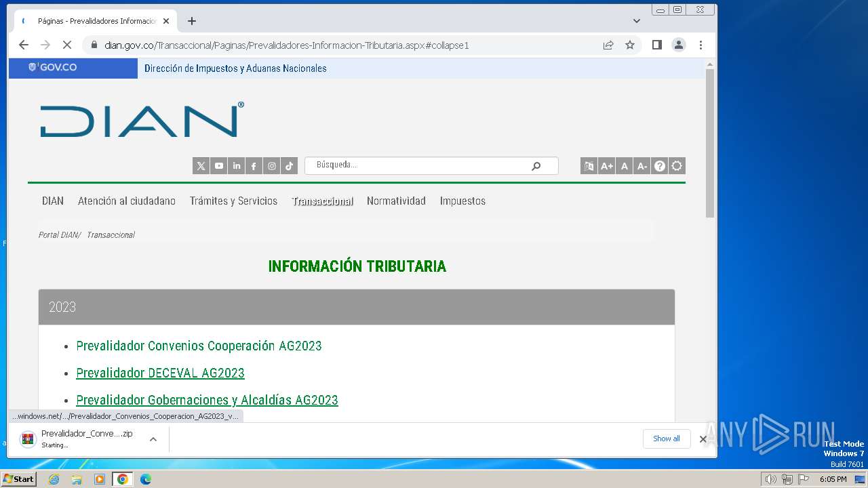Share this page icon in address bar
The width and height of the screenshot is (868, 488).
[x=608, y=45]
